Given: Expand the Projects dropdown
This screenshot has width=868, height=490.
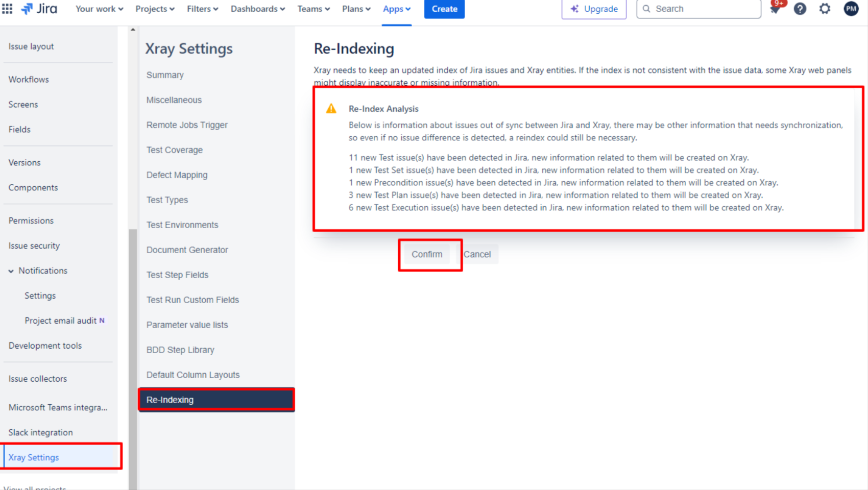Looking at the screenshot, I should [155, 9].
